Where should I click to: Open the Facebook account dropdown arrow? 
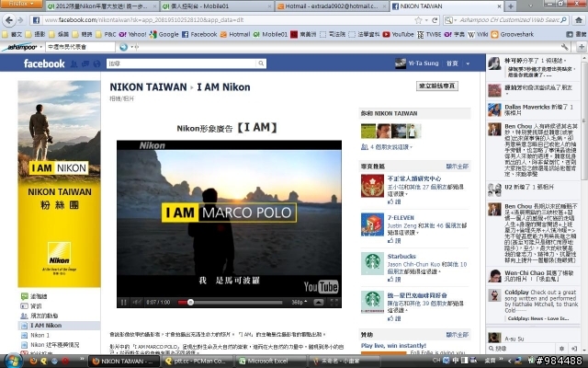coord(468,63)
